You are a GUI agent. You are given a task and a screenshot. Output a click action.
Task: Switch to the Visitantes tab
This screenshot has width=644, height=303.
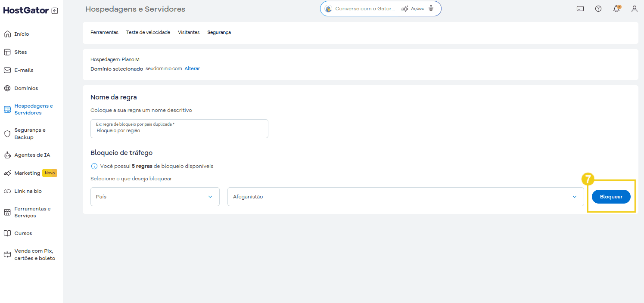189,32
